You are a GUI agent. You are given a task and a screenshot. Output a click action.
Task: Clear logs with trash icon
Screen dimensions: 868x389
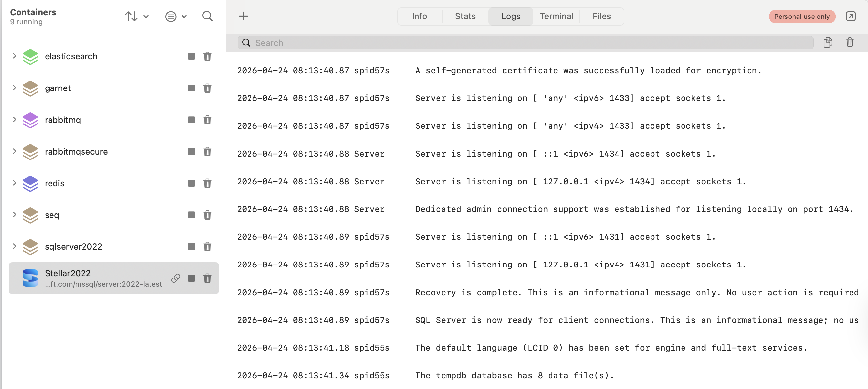pyautogui.click(x=850, y=43)
